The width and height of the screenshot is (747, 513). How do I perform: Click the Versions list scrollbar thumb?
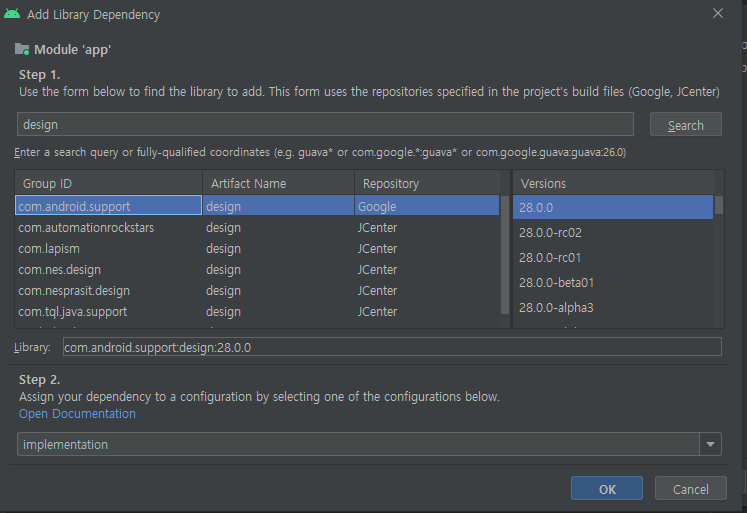click(x=719, y=205)
